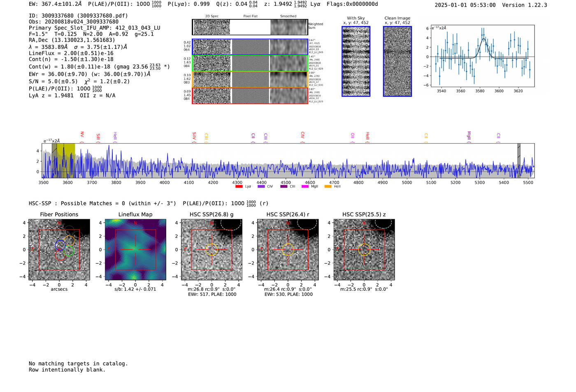This screenshot has height=392, width=576.
Task: Select the orange-framed fiber spectrum row
Action: pos(250,79)
